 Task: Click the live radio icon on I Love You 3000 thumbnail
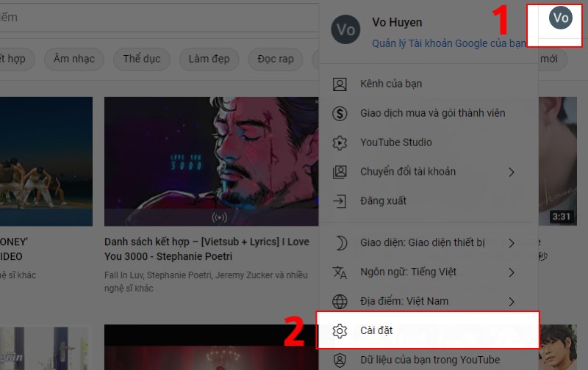click(219, 217)
